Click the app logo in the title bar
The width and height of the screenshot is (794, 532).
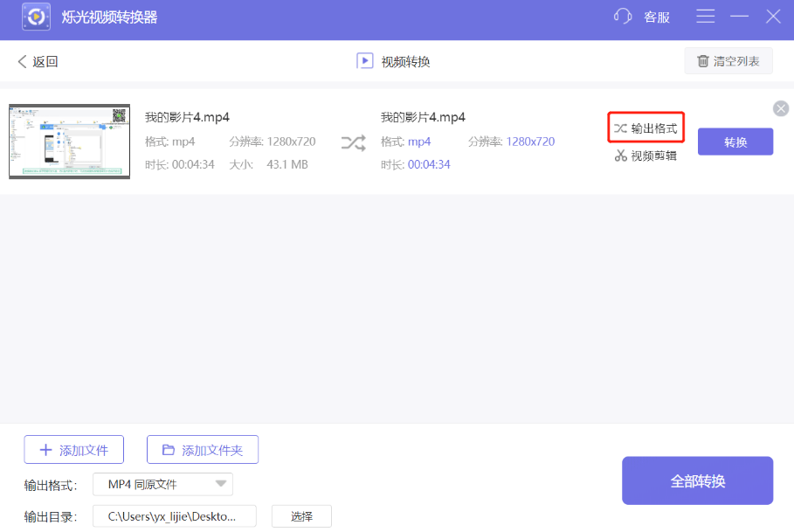coord(35,16)
